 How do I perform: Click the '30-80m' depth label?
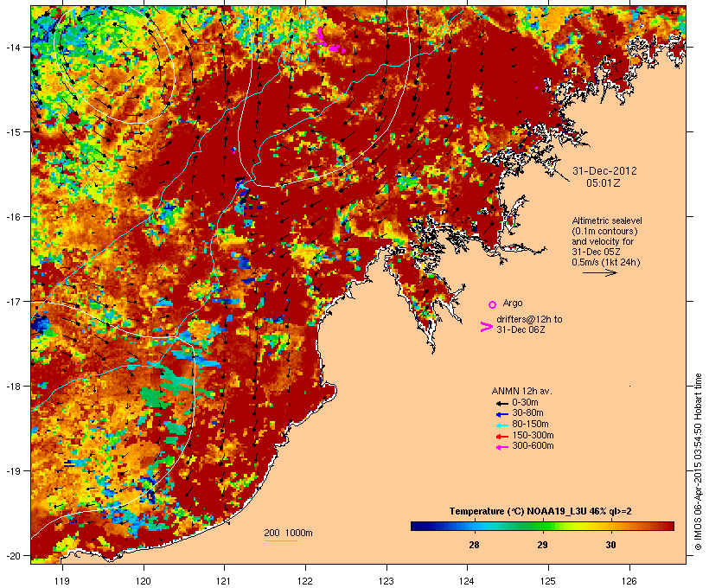pos(527,413)
